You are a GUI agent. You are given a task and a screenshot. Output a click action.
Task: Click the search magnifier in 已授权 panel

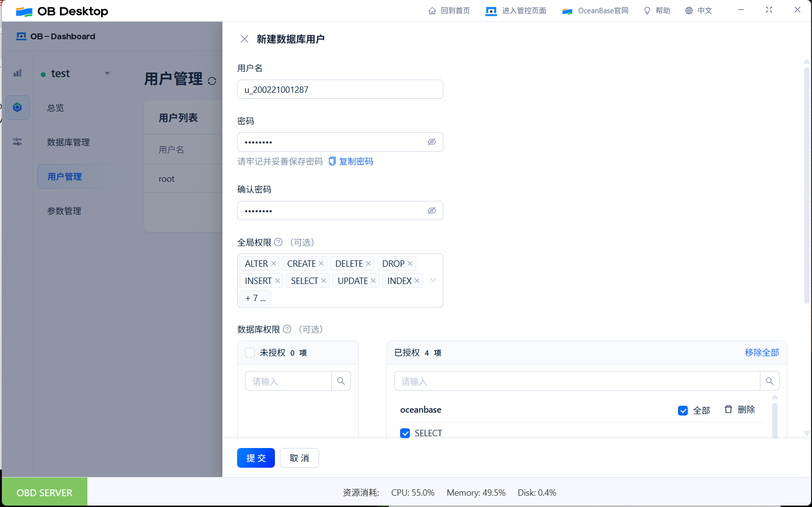[x=769, y=381]
